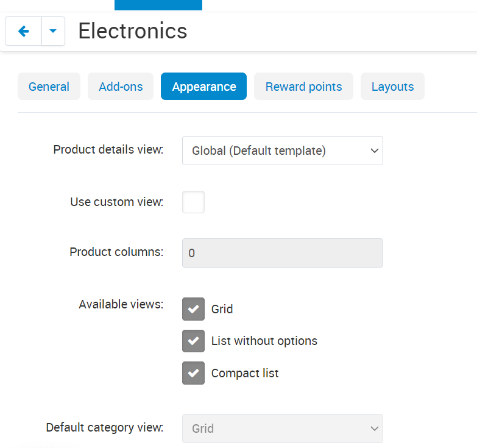
Task: Click the Compact list label text
Action: tap(245, 373)
